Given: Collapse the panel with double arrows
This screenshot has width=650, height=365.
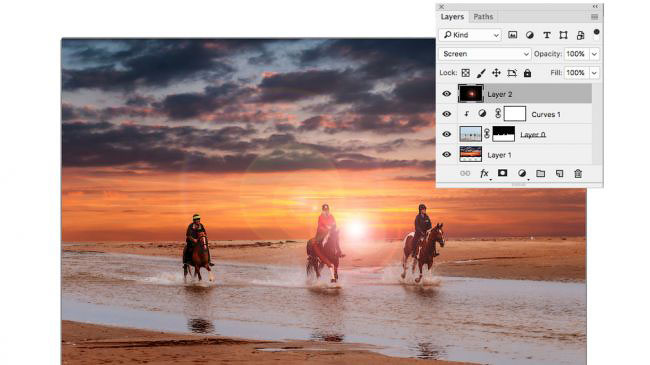Looking at the screenshot, I should 595,7.
